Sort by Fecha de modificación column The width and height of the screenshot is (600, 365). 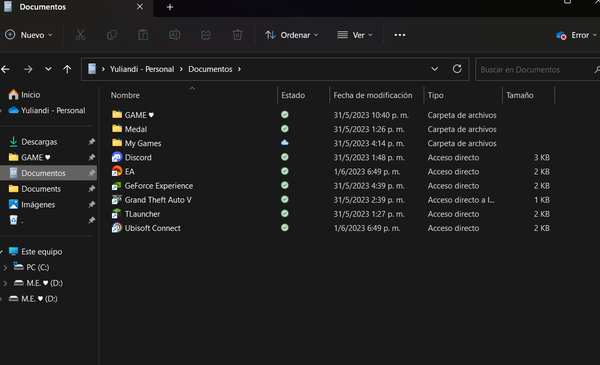373,95
